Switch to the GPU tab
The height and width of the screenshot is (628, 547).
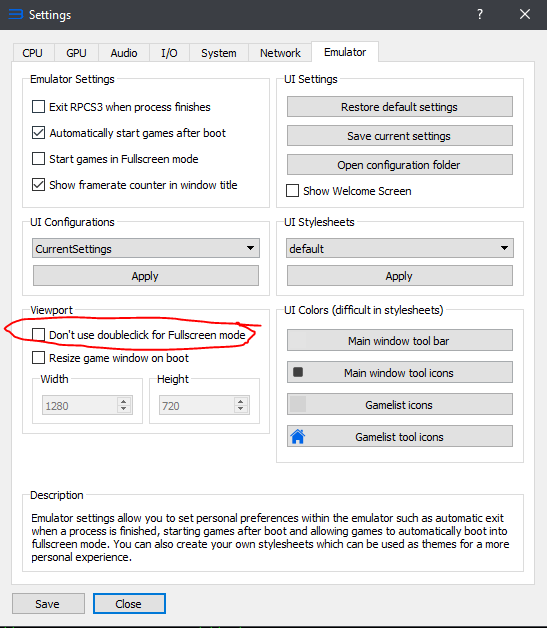(76, 53)
